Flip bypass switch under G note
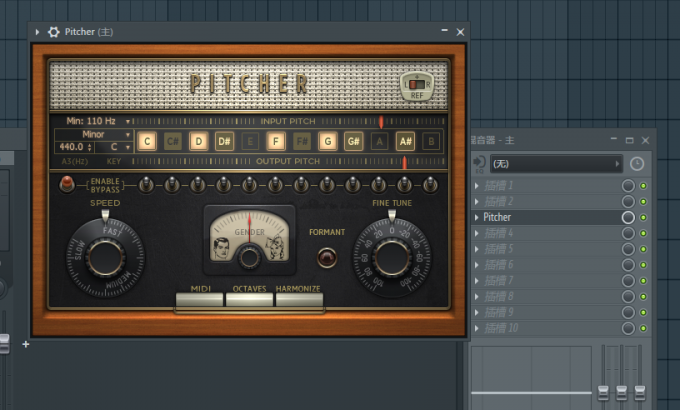 tap(327, 185)
